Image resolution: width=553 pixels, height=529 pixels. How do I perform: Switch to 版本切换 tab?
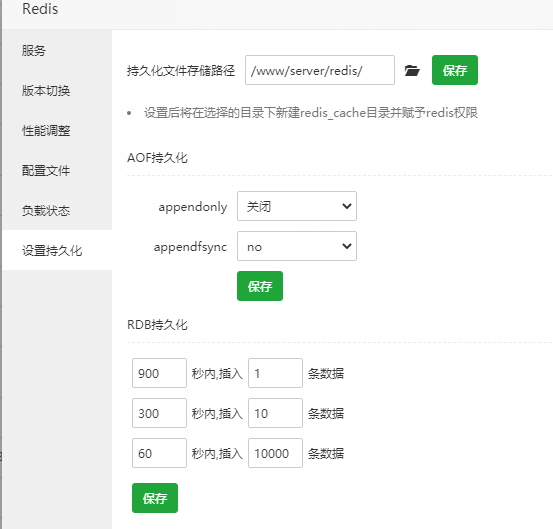[x=57, y=91]
